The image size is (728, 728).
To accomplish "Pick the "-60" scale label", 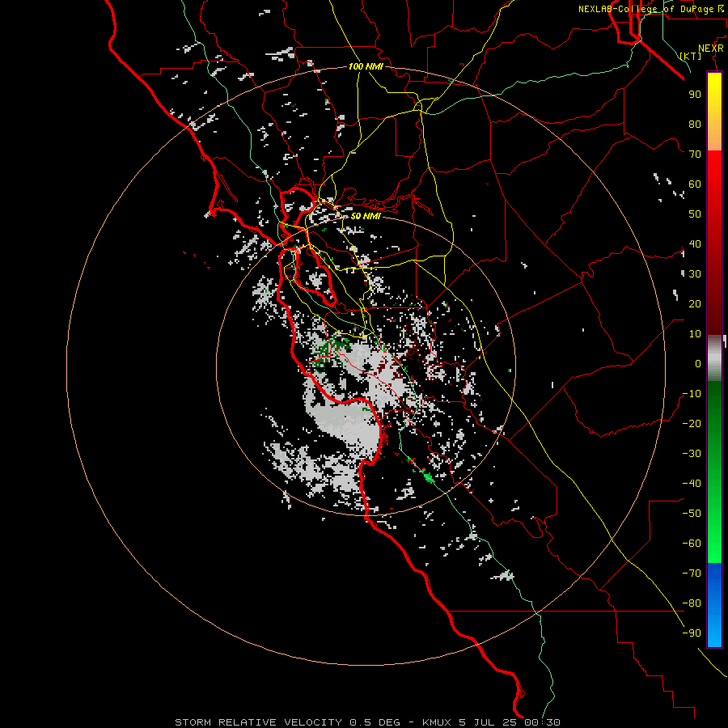I will point(692,544).
